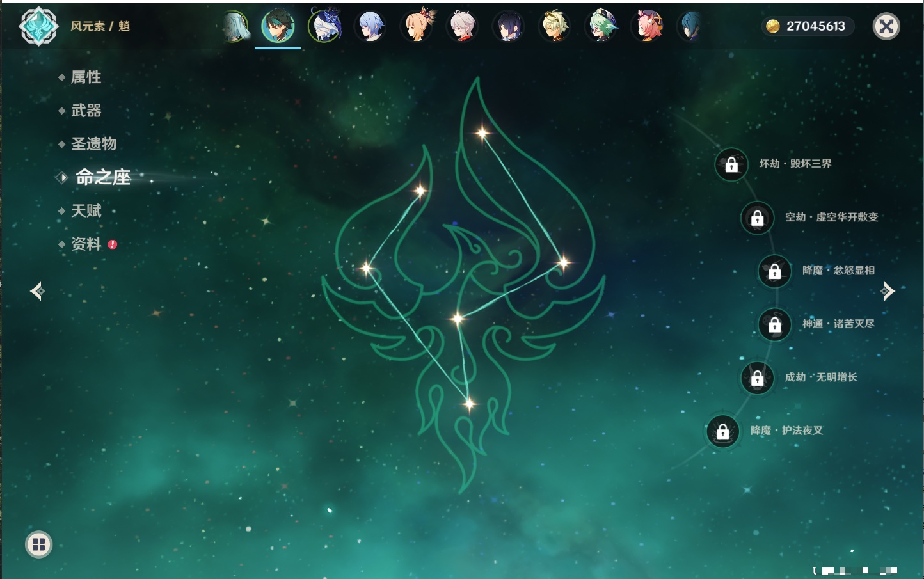Image resolution: width=924 pixels, height=579 pixels.
Task: Open the 武器 weapon page
Action: coord(86,111)
